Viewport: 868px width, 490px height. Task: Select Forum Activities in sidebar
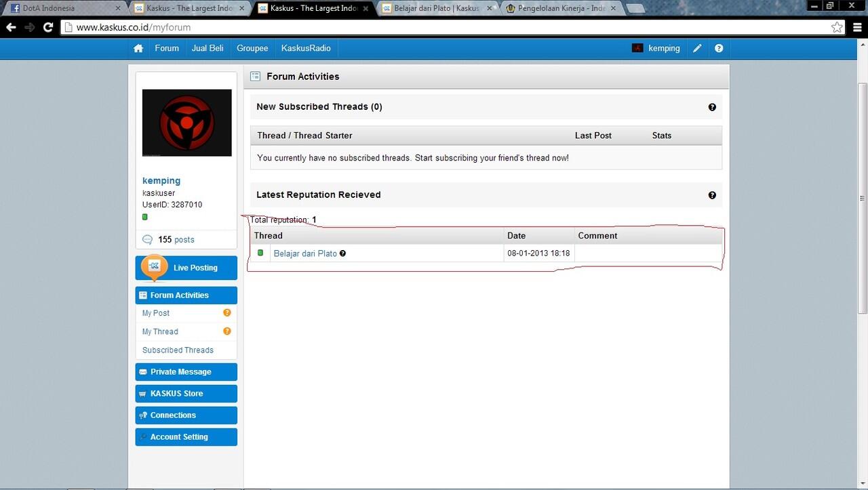(x=186, y=295)
